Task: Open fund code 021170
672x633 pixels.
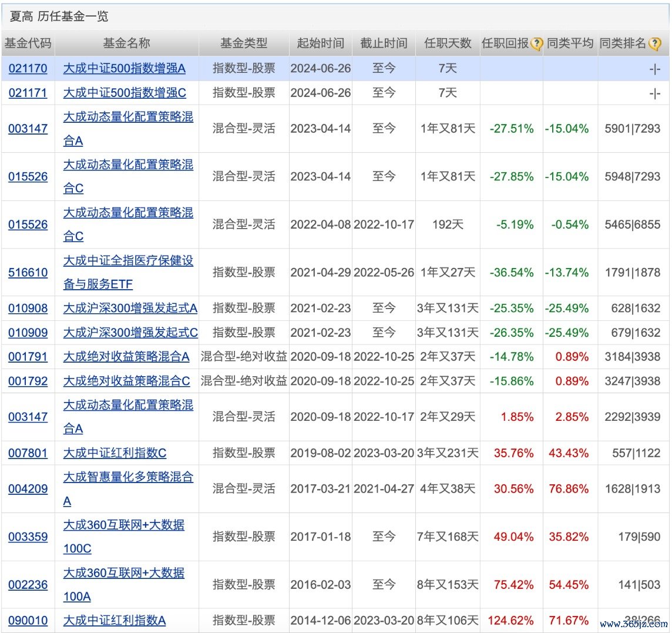Action: click(28, 68)
